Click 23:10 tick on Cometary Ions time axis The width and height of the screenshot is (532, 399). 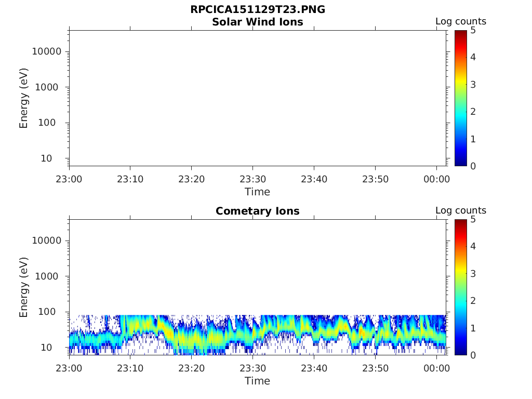[130, 368]
